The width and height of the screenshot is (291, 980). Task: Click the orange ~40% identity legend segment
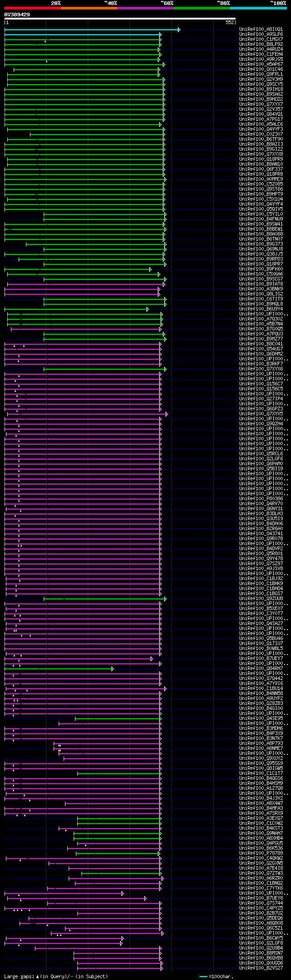[89, 8]
